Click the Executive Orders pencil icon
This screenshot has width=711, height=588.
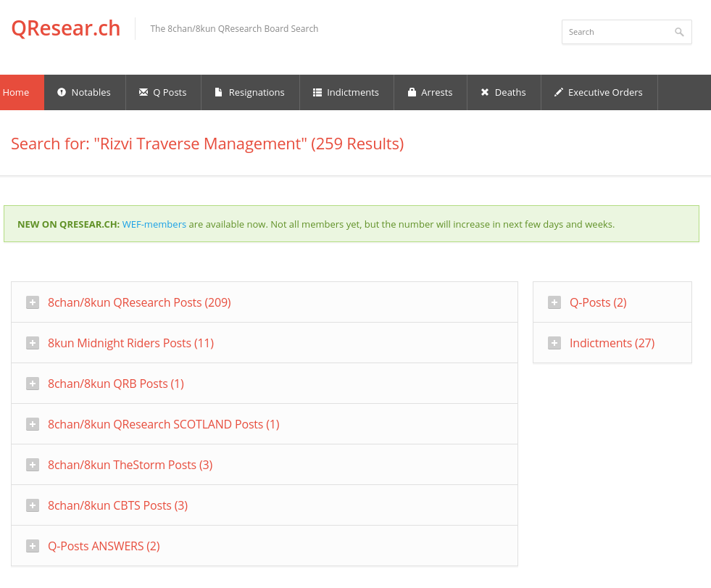coord(558,92)
